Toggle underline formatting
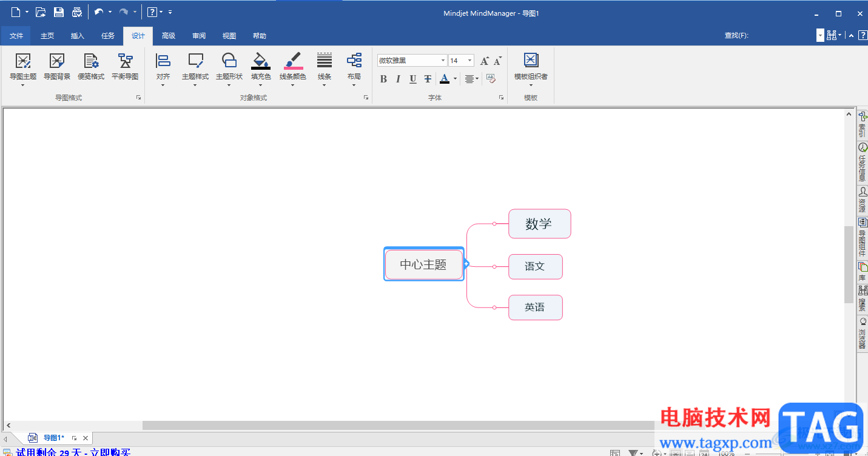Image resolution: width=868 pixels, height=456 pixels. [x=413, y=79]
